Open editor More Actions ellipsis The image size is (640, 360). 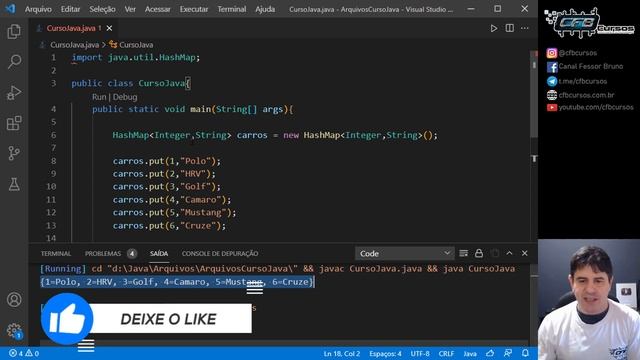525,28
